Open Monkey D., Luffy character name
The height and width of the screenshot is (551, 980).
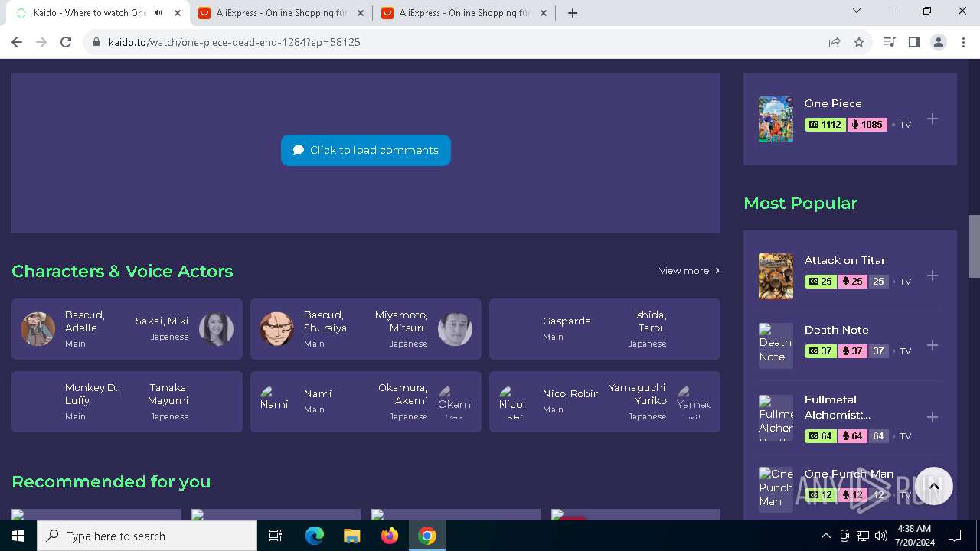(x=92, y=394)
